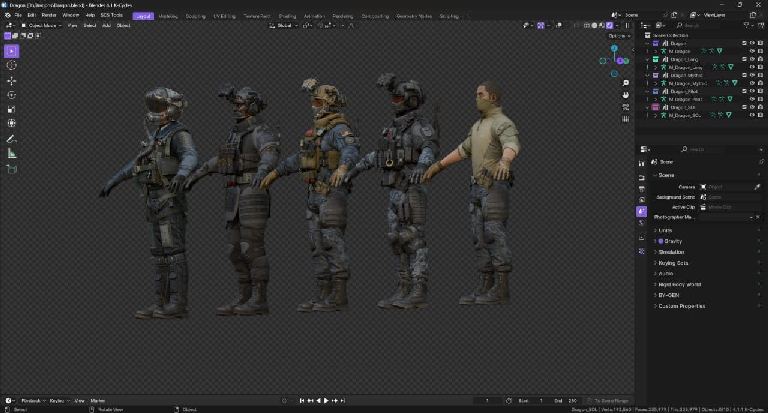Select the Rotate tool
This screenshot has width=768, height=413.
point(12,95)
